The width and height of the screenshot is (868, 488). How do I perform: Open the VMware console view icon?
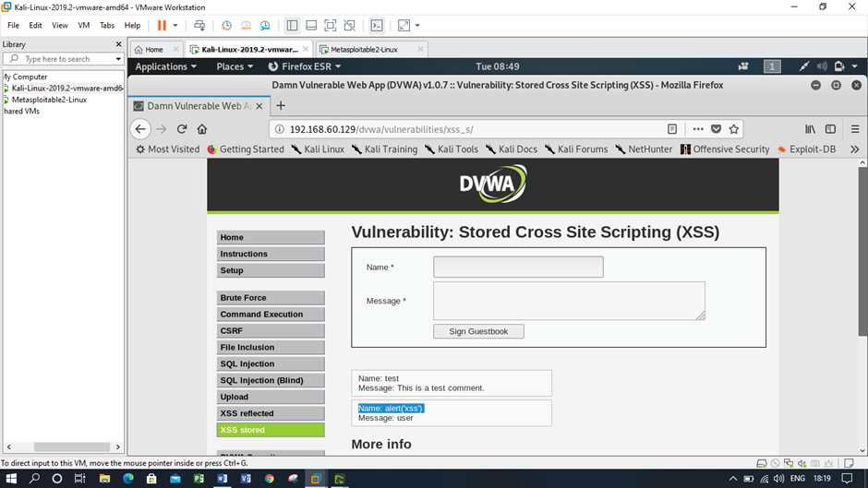(x=377, y=26)
